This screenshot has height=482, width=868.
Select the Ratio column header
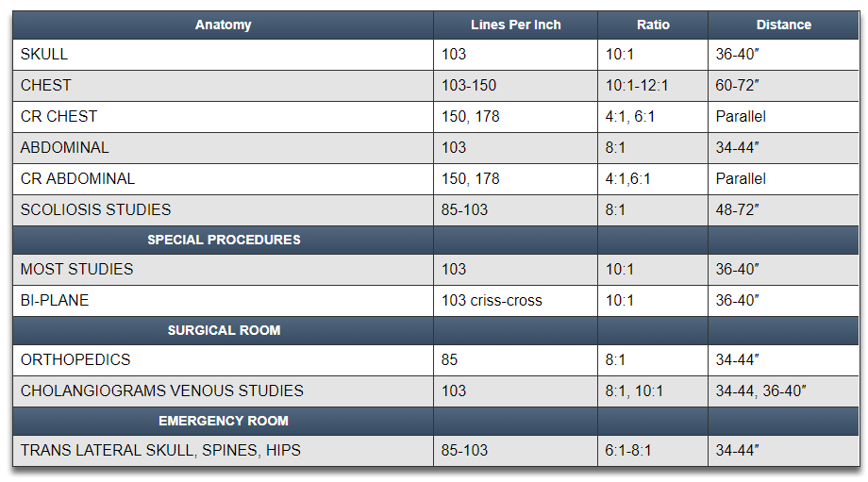tap(653, 25)
